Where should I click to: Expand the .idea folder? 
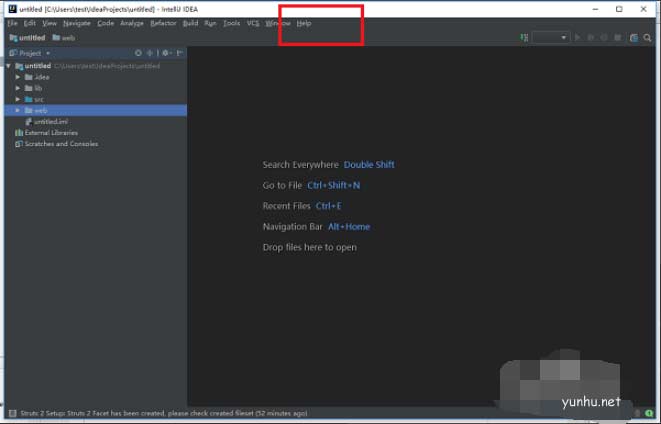point(18,77)
